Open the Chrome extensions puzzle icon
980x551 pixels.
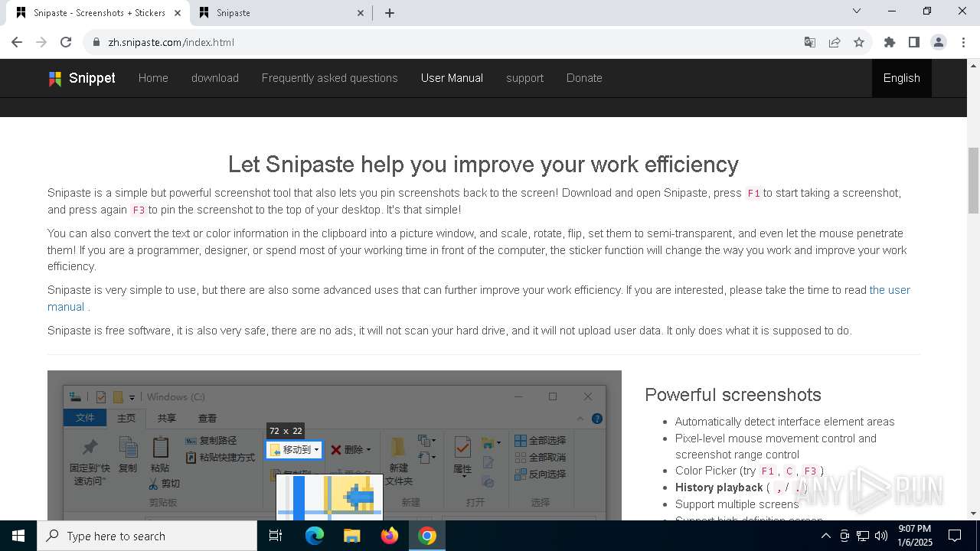tap(890, 42)
